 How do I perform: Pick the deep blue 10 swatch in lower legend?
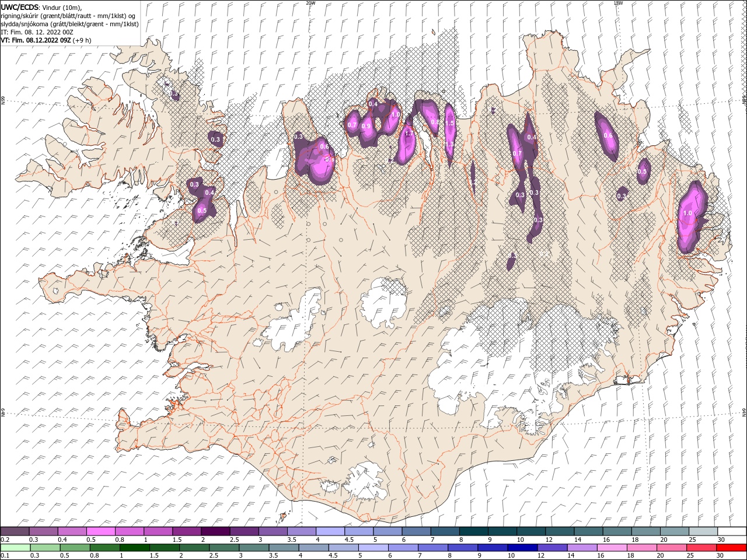(x=522, y=548)
